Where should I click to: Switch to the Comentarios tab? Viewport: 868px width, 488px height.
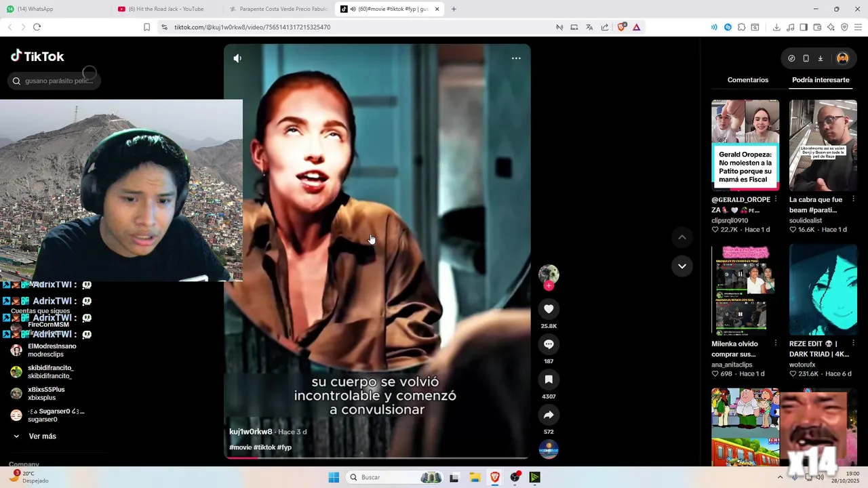click(x=748, y=80)
